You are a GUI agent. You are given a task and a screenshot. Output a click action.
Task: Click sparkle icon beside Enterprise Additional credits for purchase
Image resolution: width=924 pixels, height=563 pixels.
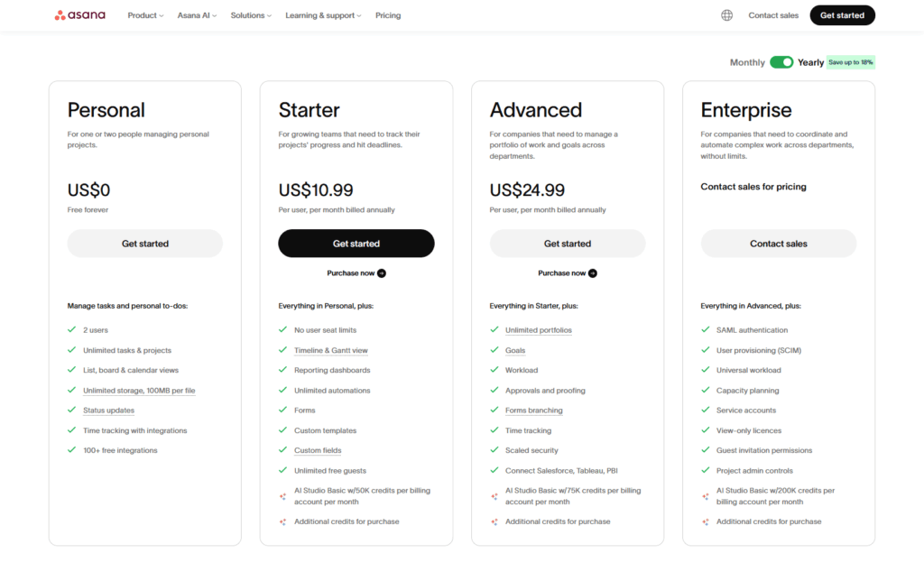(706, 521)
